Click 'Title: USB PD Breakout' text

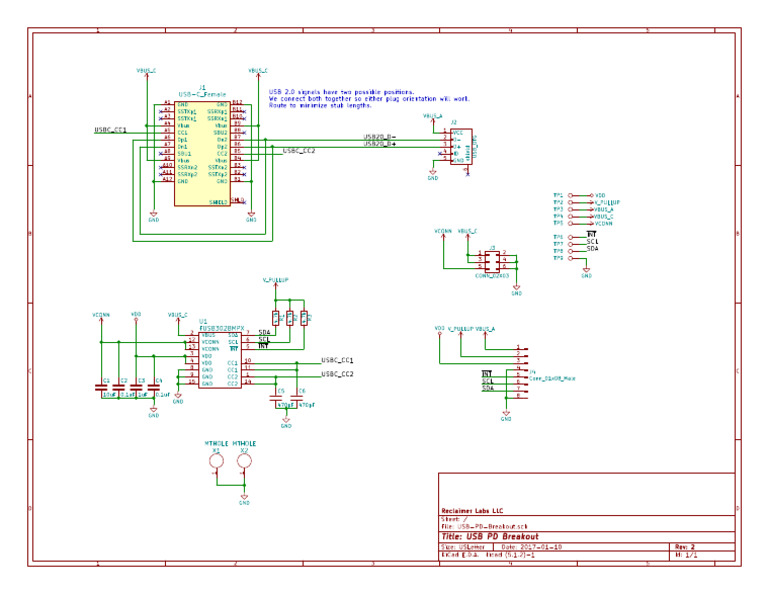pos(490,537)
